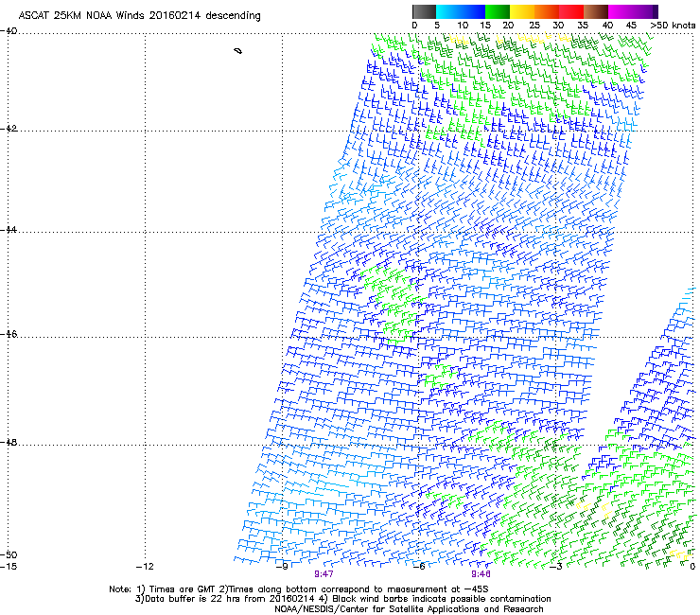Viewport: 700px width, 615px height.
Task: Click the longitude axis label '-9'
Action: point(282,567)
